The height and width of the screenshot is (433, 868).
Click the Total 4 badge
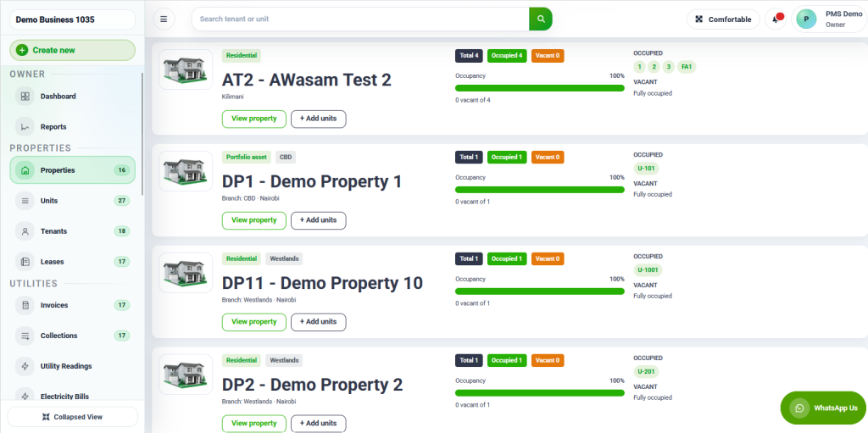(x=469, y=55)
